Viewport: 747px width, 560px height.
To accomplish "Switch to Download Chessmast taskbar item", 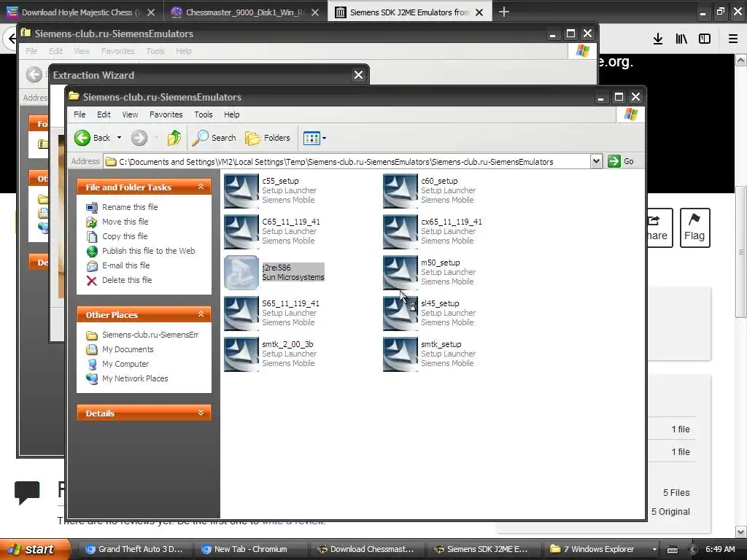I will 366,549.
